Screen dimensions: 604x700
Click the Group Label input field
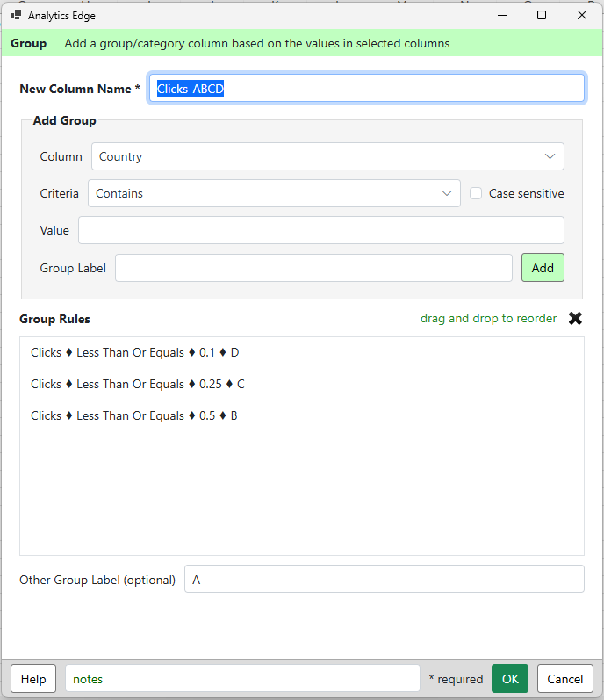313,268
